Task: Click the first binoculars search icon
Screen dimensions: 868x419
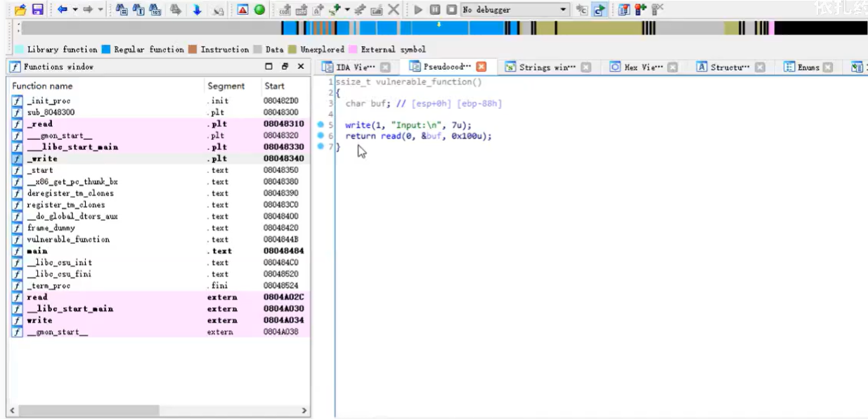Action: click(121, 10)
